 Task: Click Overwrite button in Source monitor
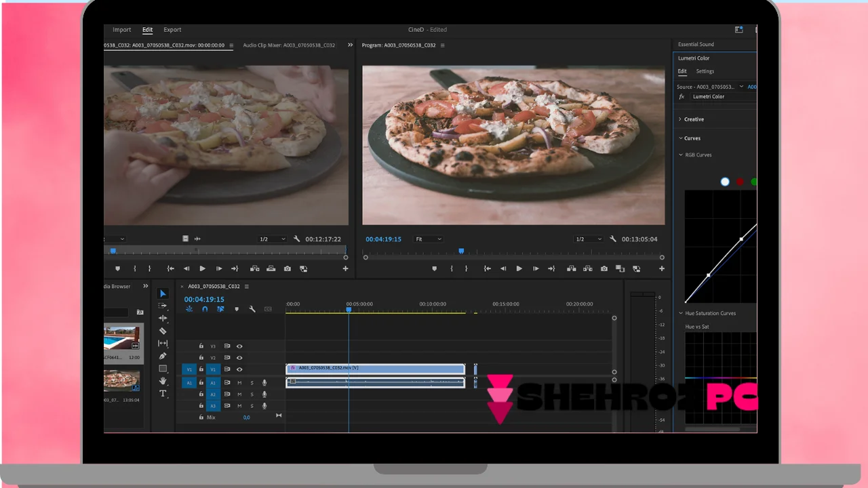[271, 269]
